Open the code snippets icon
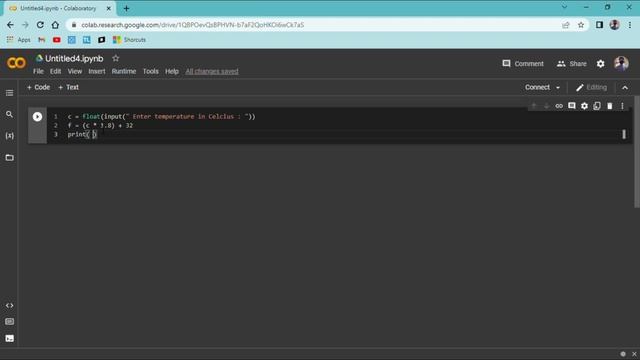This screenshot has height=360, width=640. tap(9, 305)
